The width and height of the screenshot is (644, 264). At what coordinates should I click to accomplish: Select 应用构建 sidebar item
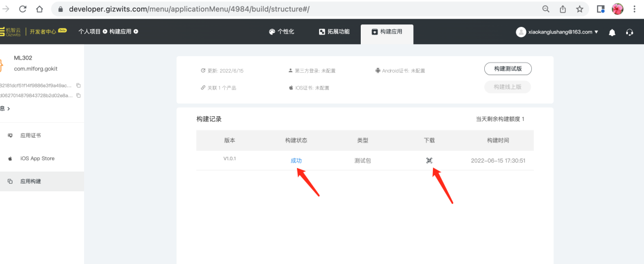click(42, 182)
